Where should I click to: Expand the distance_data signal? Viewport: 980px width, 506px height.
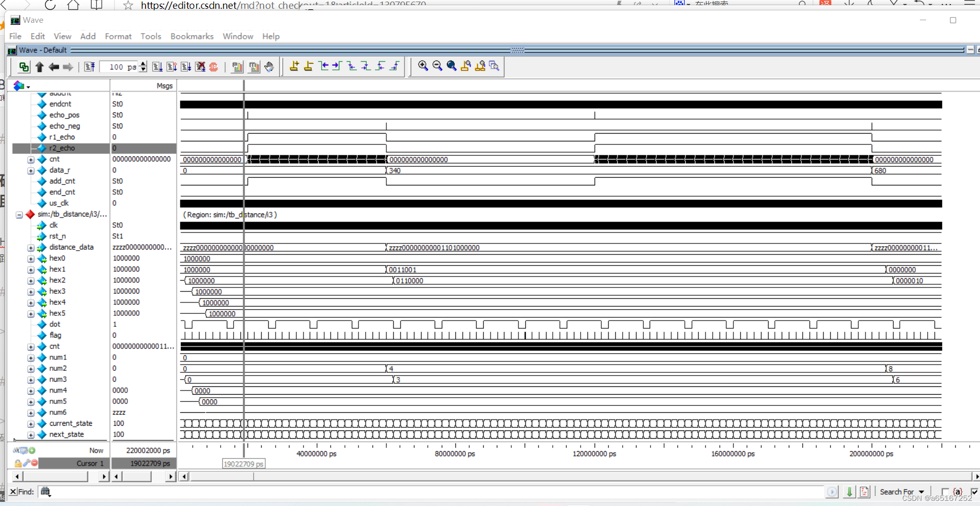31,248
